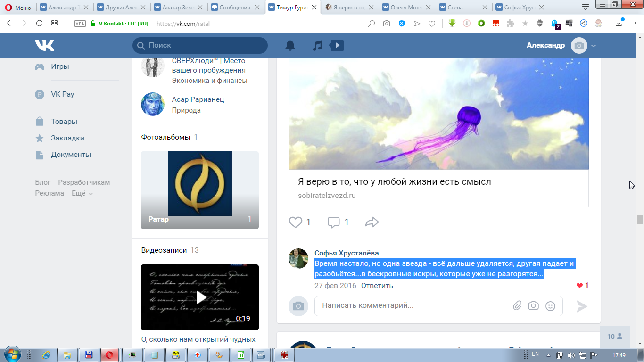
Task: Open Софья Хрусталёва's profile name link
Action: click(x=347, y=253)
